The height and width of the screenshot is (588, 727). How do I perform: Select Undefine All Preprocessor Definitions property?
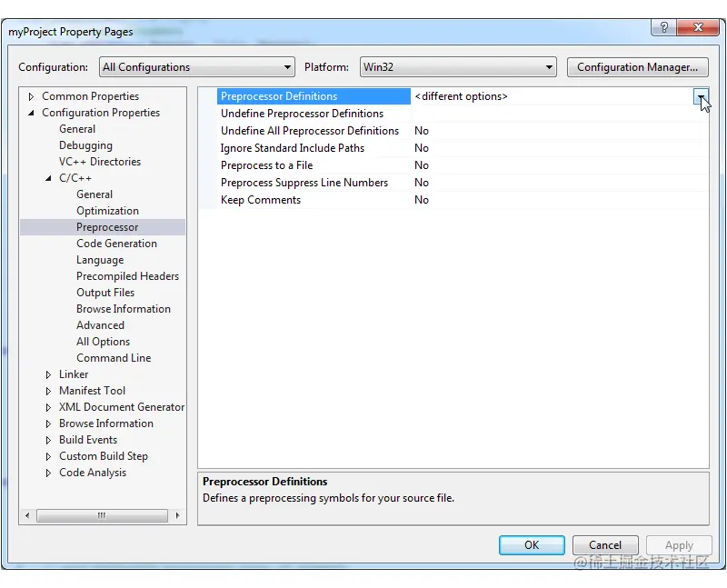point(310,131)
